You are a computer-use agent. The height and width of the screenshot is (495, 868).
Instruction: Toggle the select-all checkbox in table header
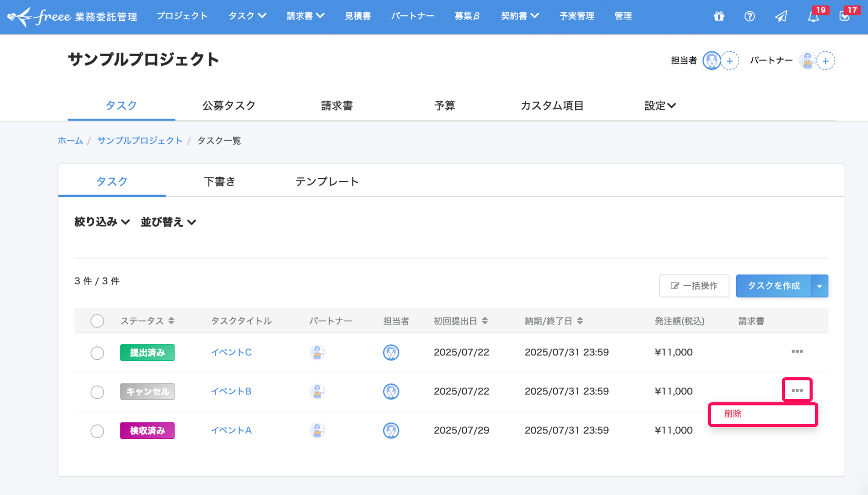[97, 321]
